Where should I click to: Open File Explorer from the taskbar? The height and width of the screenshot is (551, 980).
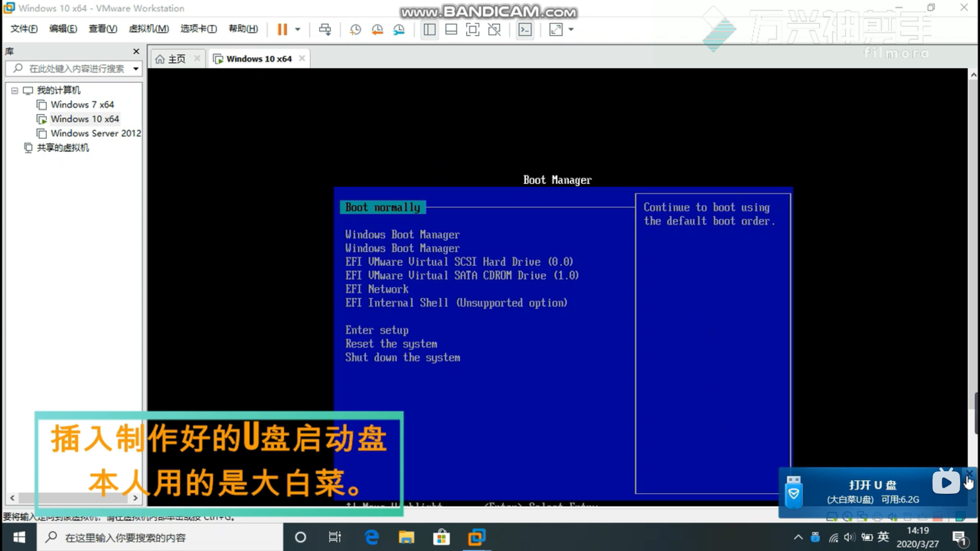tap(406, 537)
